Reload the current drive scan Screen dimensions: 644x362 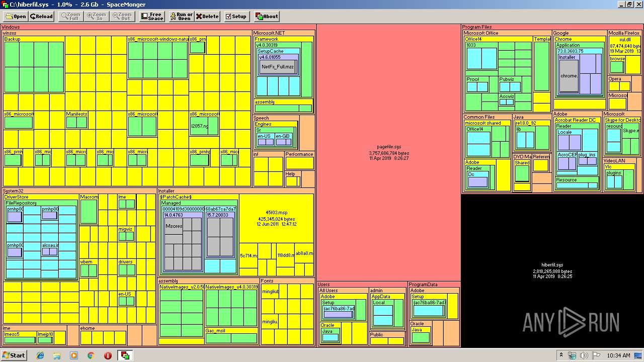(41, 16)
